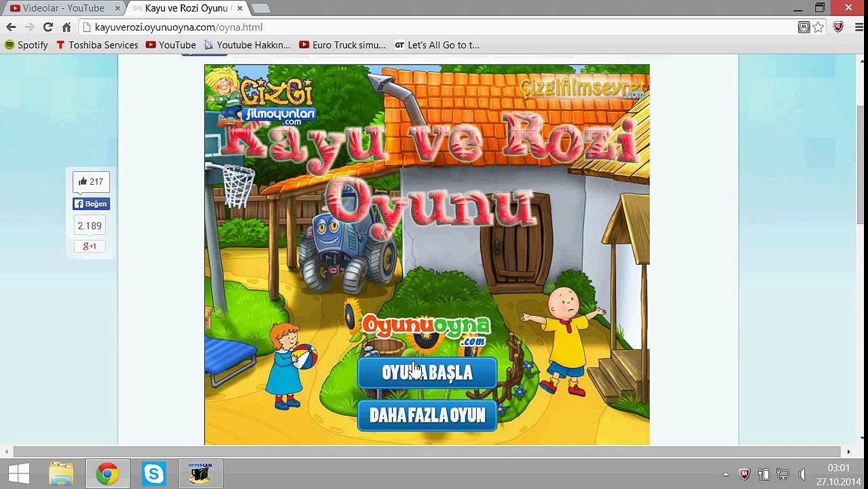Open the Euro Truck simu... bookmark
Screen dimensions: 868x489
point(342,45)
